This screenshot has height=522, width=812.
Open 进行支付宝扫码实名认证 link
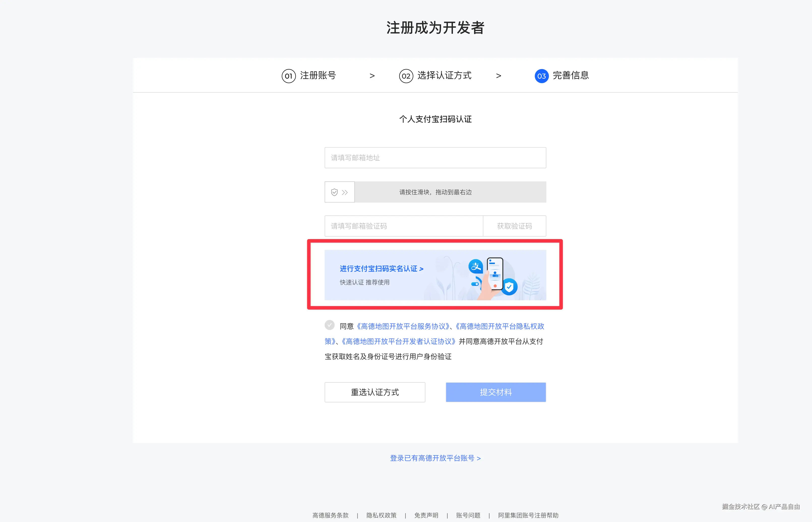pyautogui.click(x=381, y=269)
